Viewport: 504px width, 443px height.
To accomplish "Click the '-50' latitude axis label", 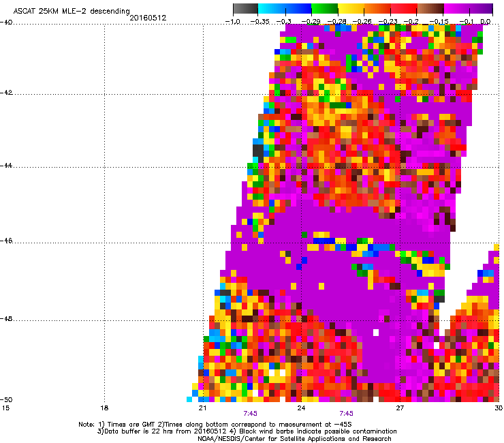I will (x=6, y=399).
